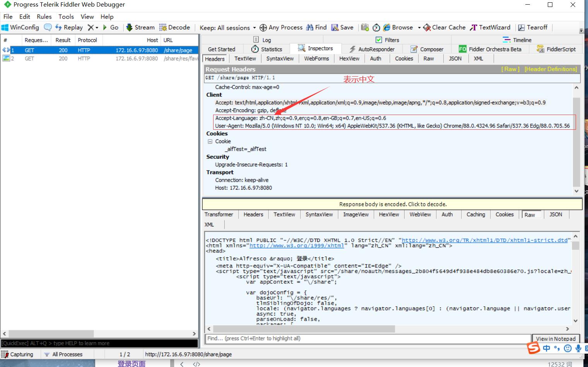This screenshot has height=367, width=588.
Task: Click the Clear Cache button
Action: 444,27
